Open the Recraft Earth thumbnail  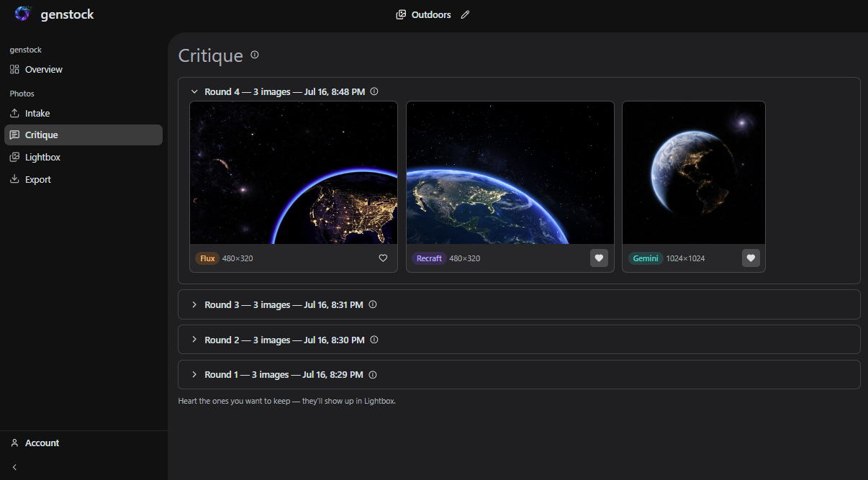click(x=510, y=173)
